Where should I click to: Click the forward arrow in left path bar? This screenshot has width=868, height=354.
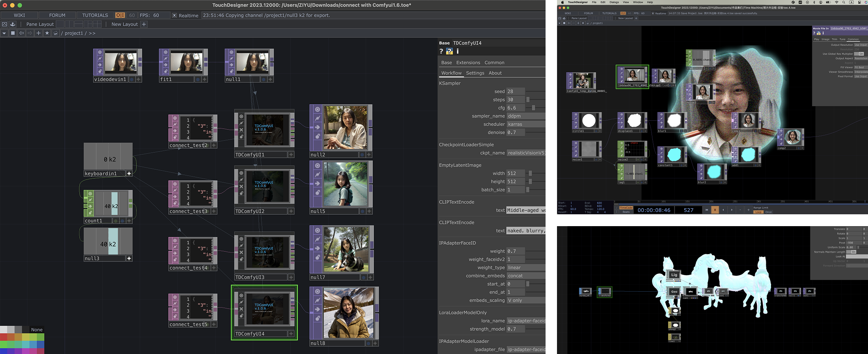point(30,33)
